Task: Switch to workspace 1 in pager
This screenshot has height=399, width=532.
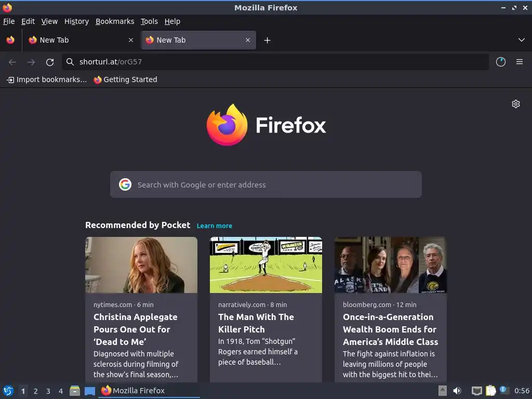Action: click(23, 391)
